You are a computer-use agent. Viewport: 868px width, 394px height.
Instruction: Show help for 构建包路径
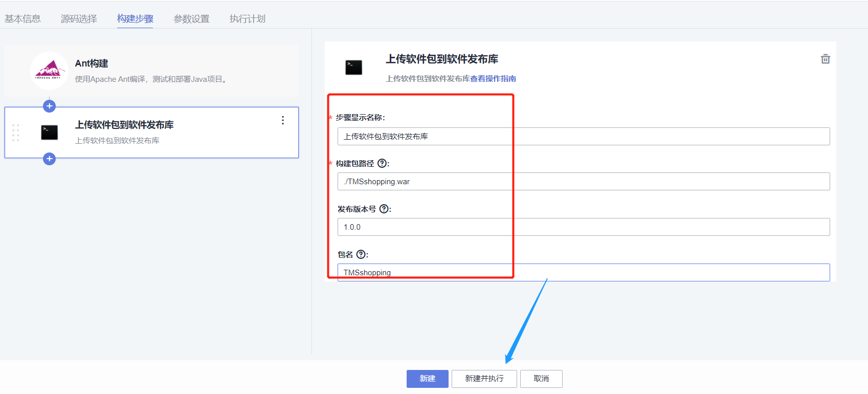coord(382,163)
